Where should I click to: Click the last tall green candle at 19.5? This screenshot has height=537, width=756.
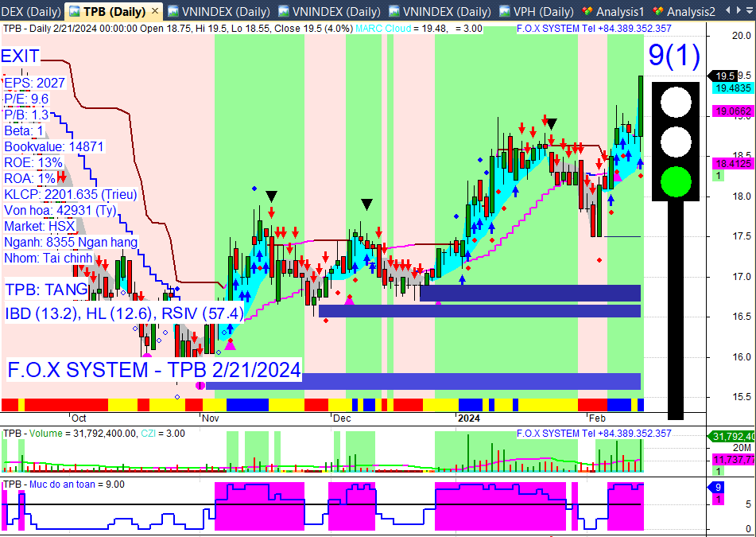tap(641, 105)
